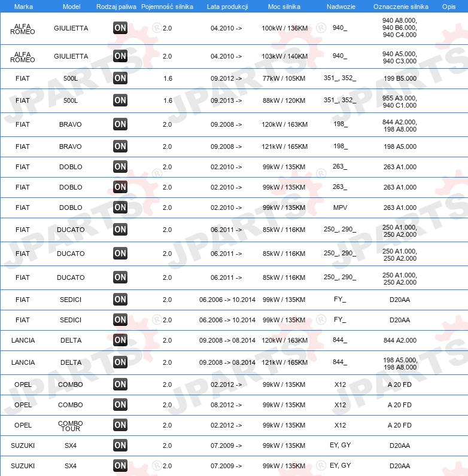Click the Oznaczenie silnika header

click(x=401, y=7)
